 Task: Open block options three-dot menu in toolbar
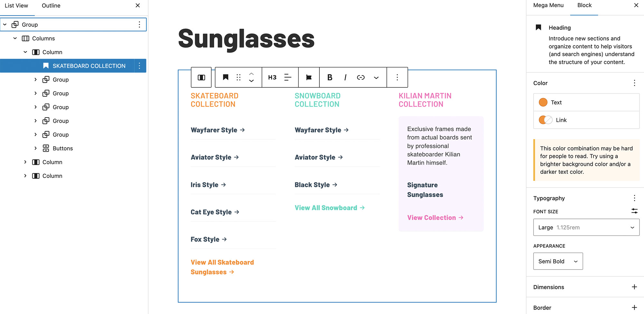[397, 77]
